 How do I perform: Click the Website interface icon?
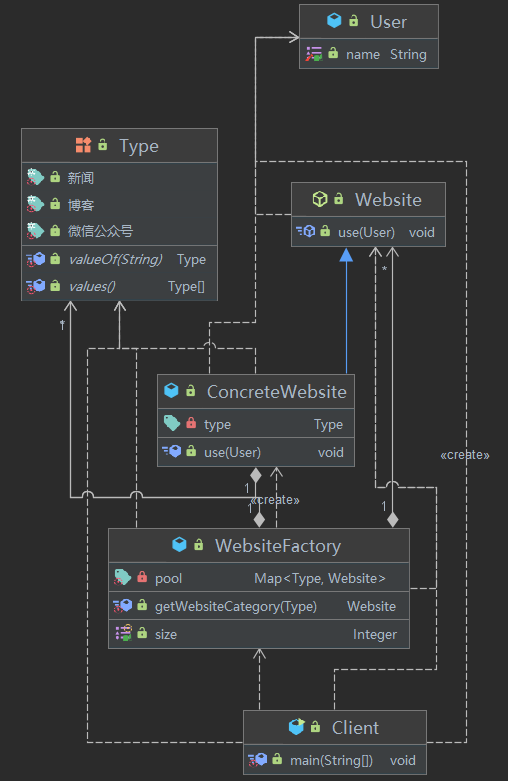click(320, 199)
